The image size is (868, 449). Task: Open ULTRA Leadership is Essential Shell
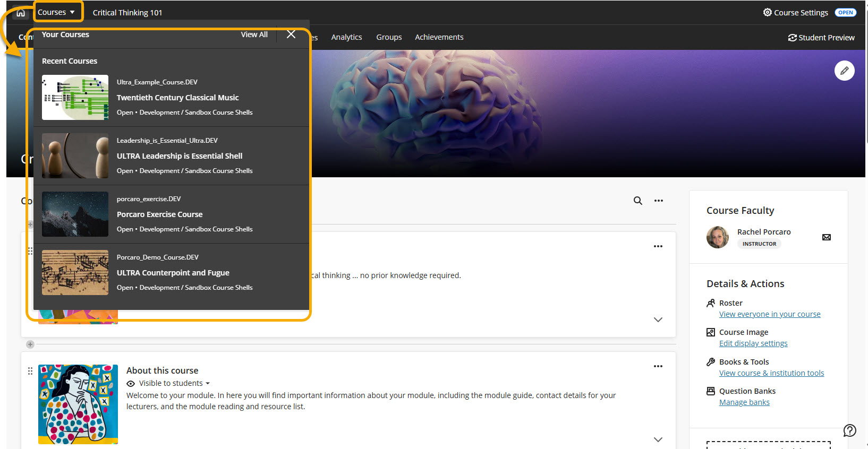pyautogui.click(x=180, y=156)
